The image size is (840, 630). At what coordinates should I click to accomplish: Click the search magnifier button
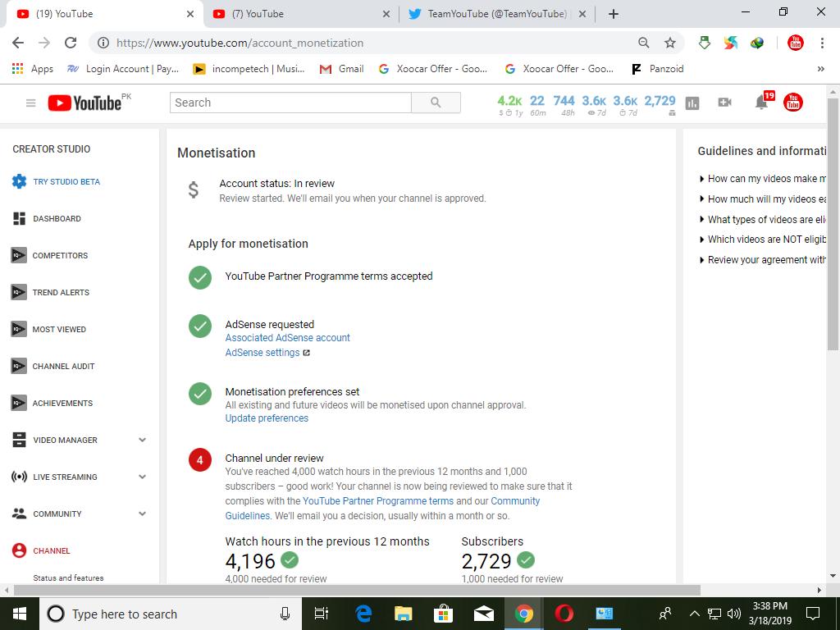coord(436,103)
